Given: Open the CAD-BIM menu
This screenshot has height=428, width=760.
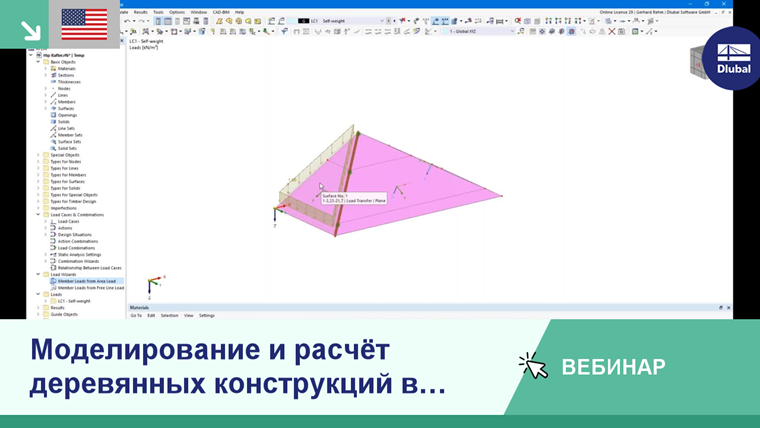Looking at the screenshot, I should tap(221, 12).
